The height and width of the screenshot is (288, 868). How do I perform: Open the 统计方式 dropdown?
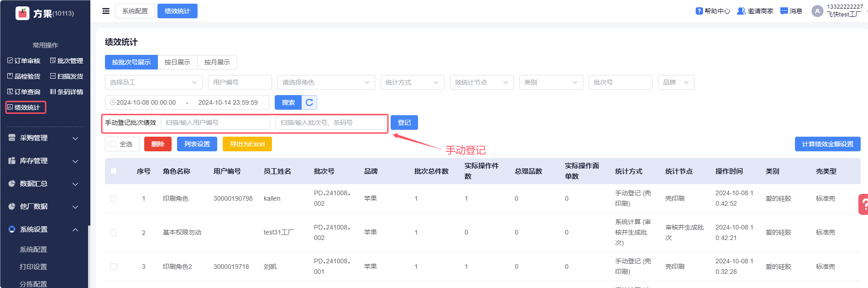pyautogui.click(x=412, y=82)
